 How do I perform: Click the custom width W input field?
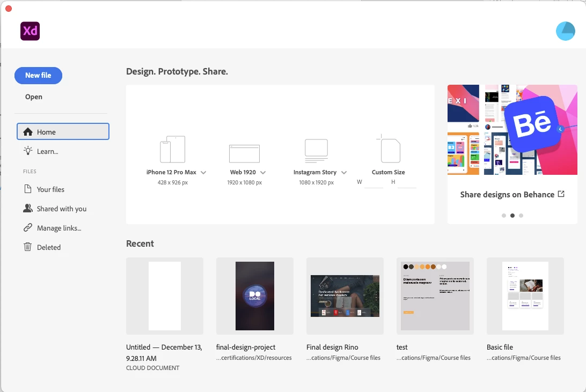[373, 182]
